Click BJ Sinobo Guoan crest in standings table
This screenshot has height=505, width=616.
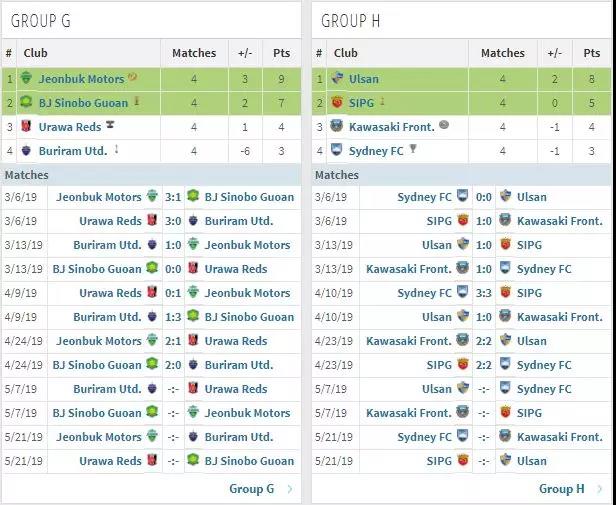click(x=26, y=102)
